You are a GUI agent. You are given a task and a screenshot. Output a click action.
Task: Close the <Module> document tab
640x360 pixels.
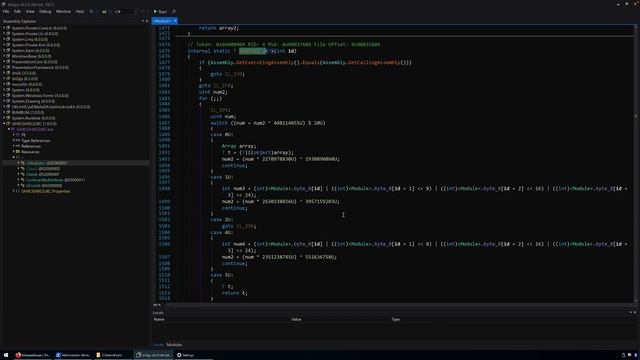175,21
